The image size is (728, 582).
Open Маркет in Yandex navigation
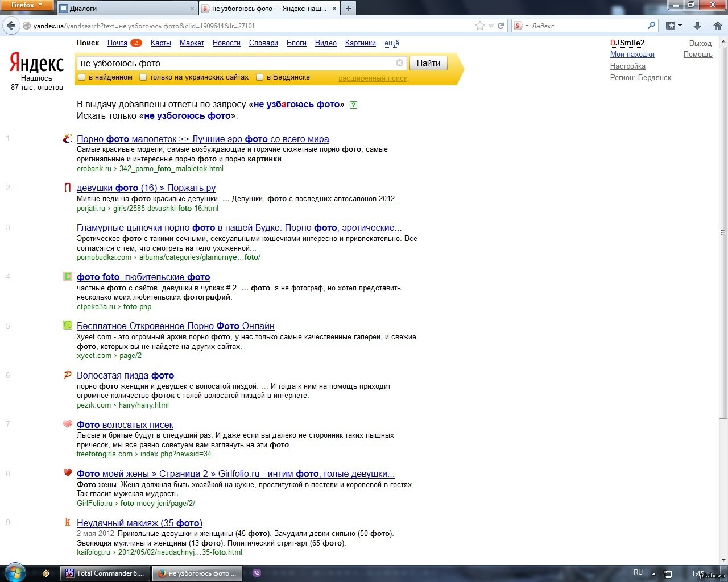[192, 43]
